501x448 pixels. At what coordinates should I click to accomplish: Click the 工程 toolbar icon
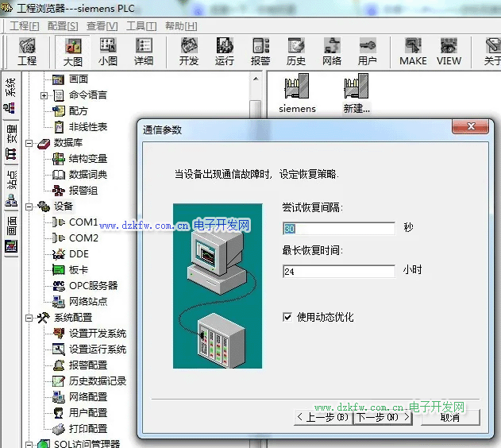pyautogui.click(x=27, y=52)
